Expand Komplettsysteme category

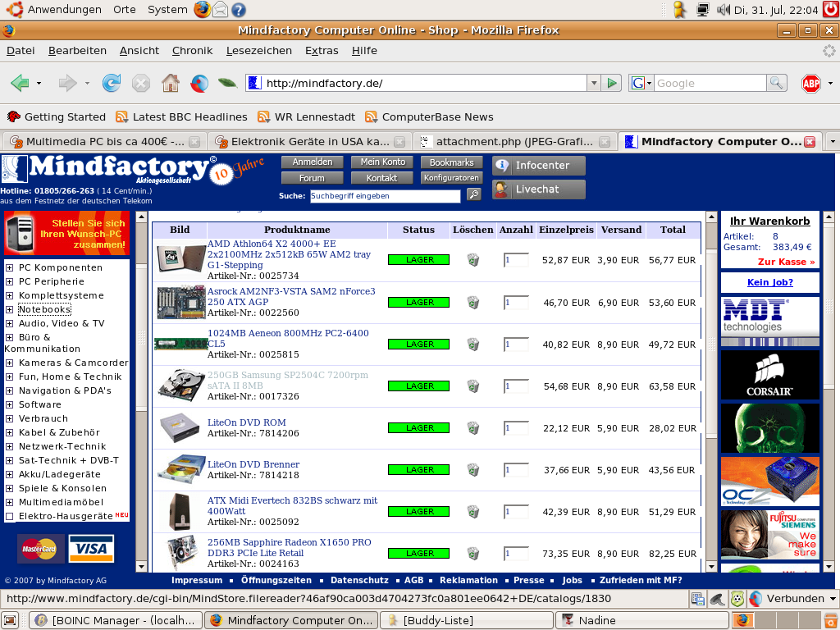(x=9, y=295)
